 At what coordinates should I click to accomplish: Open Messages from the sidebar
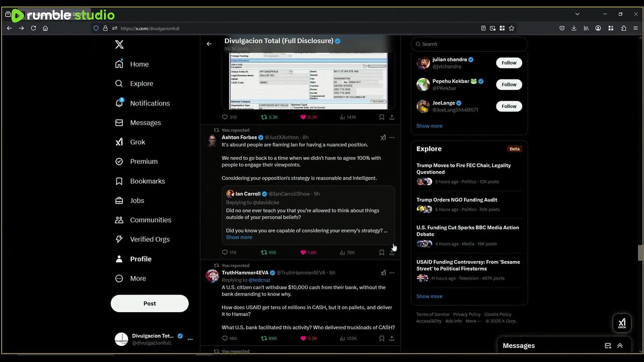(x=138, y=123)
